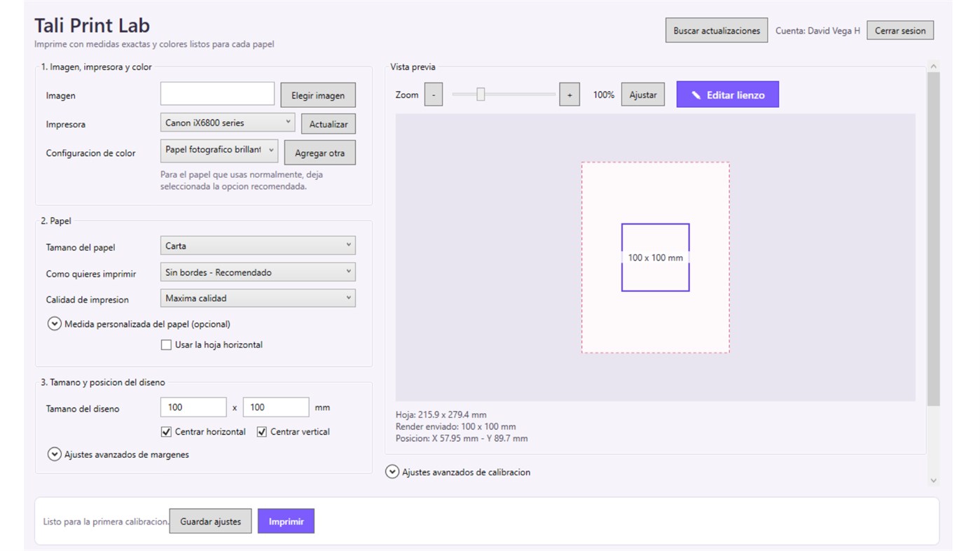Click 'Posicion: X 57.95 mm' text
This screenshot has width=980, height=551.
click(437, 438)
